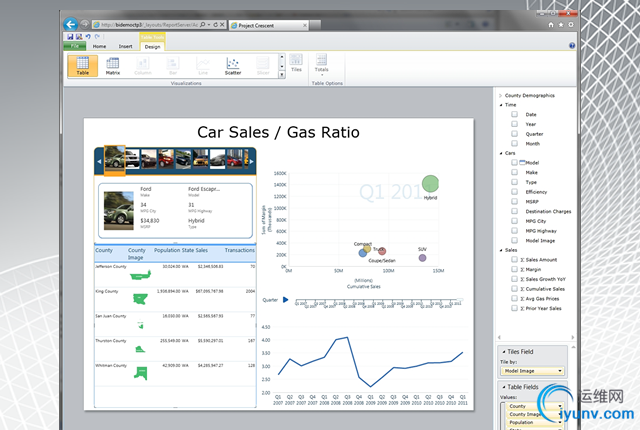Click the save icon in quick toolbar
Screen dimensions: 640x430
pyautogui.click(x=70, y=37)
